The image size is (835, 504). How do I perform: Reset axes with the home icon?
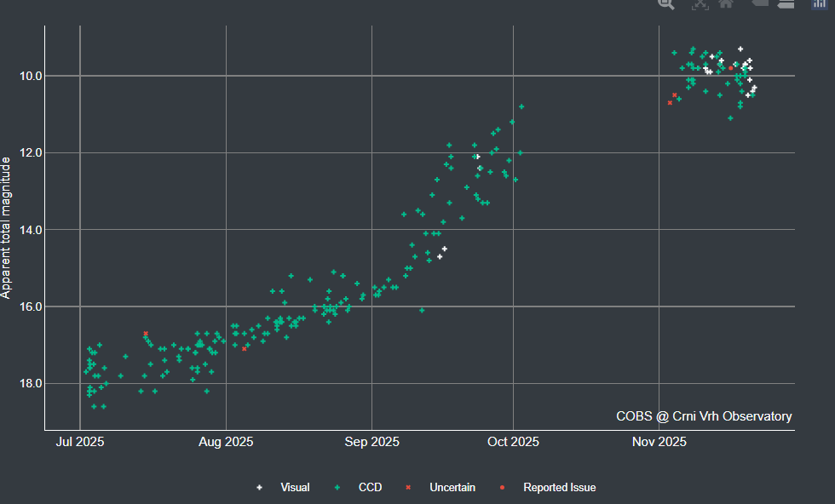pos(725,3)
